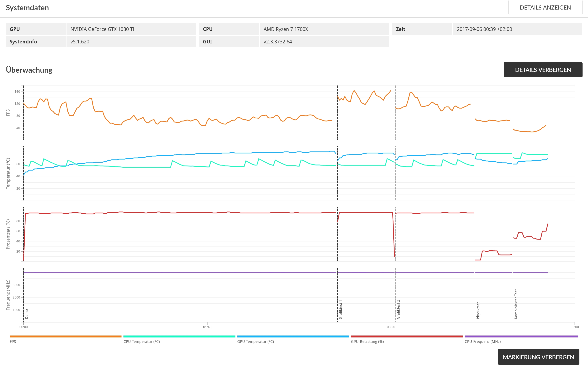The width and height of the screenshot is (588, 369).
Task: Click the Grafiktest 2 marker label
Action: (398, 309)
